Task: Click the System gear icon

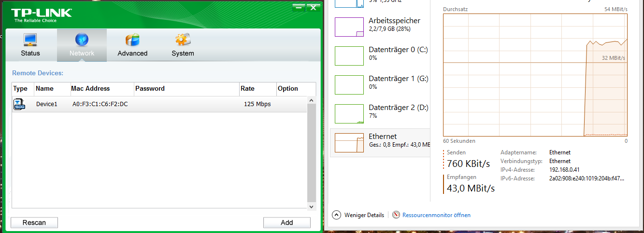Action: (x=183, y=40)
